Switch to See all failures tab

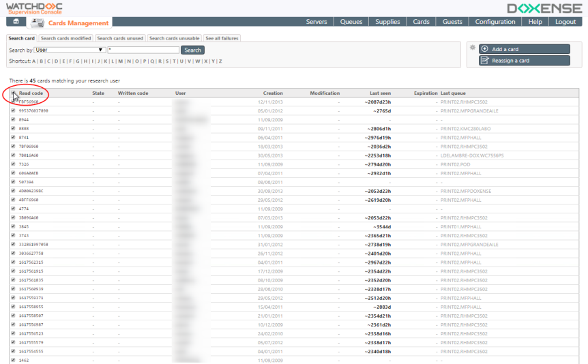click(222, 38)
